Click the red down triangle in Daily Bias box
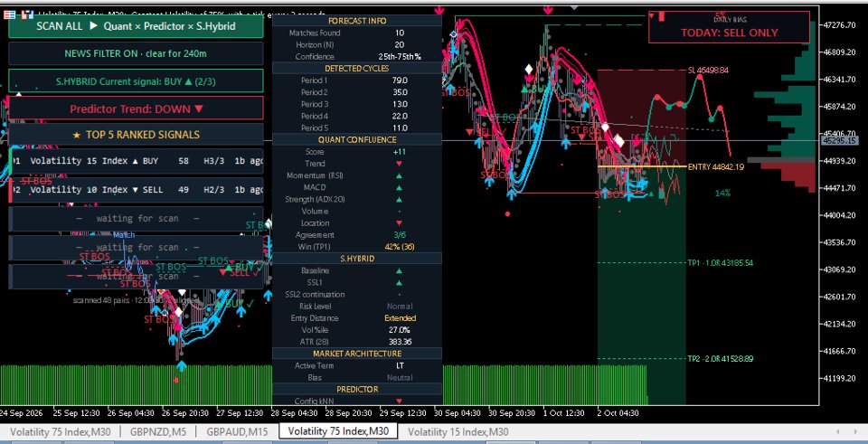Image resolution: width=868 pixels, height=444 pixels. tap(652, 15)
